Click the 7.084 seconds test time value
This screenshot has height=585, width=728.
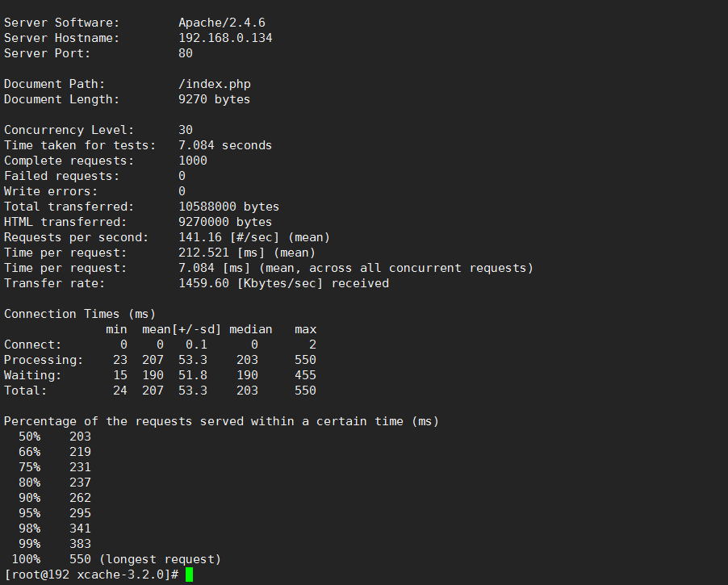[225, 145]
